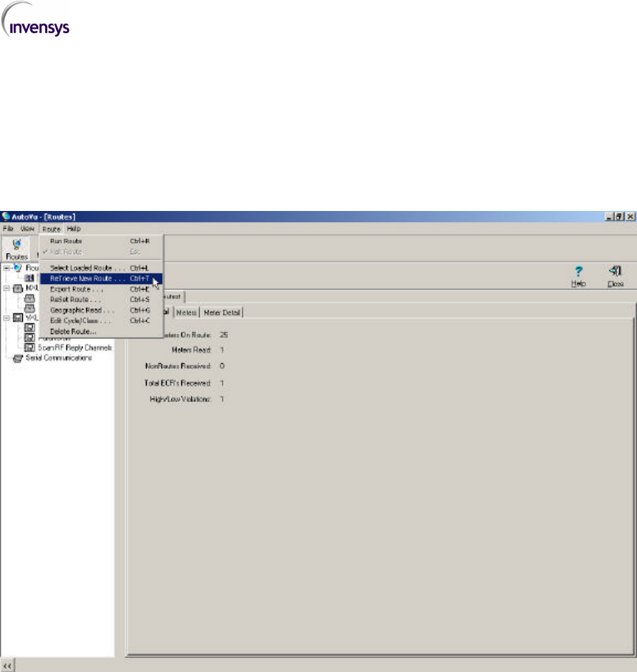The image size is (637, 672).
Task: Click the globe icon of Routes tree node
Action: 18,268
